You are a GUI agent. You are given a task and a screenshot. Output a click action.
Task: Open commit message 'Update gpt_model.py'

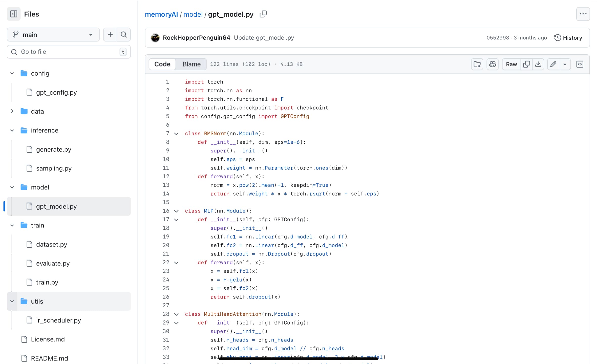pyautogui.click(x=264, y=38)
